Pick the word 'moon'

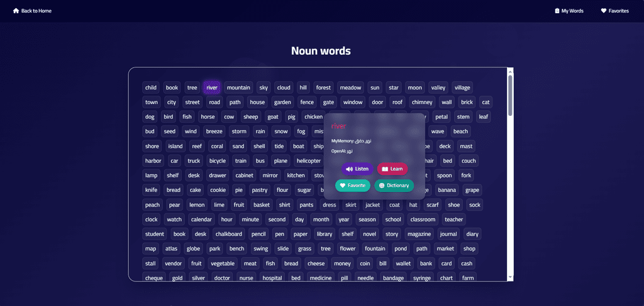tap(415, 88)
